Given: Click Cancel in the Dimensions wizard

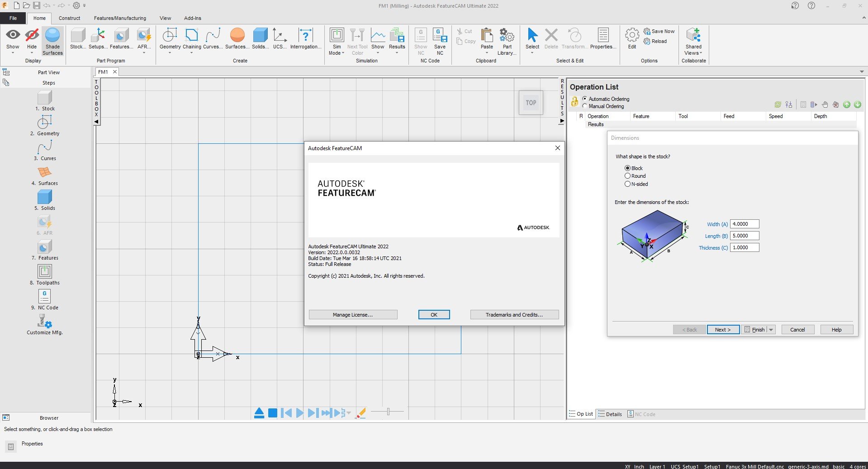Looking at the screenshot, I should point(797,330).
